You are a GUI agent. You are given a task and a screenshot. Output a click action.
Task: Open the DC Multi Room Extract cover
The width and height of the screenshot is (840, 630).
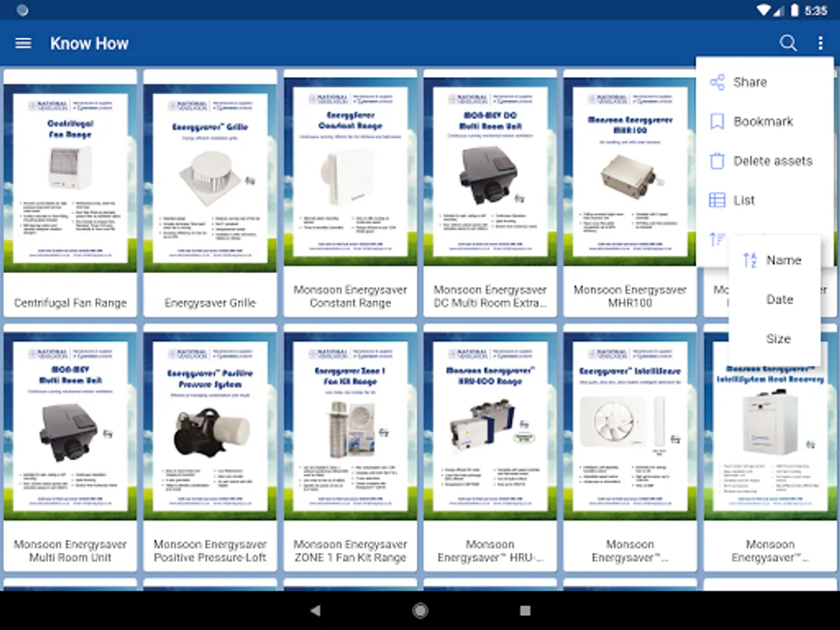pyautogui.click(x=490, y=171)
